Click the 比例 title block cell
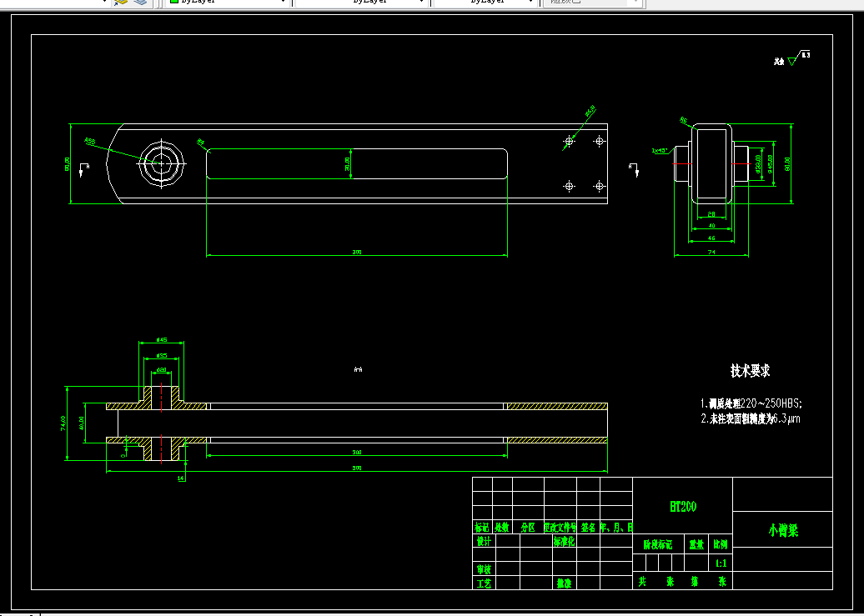The width and height of the screenshot is (864, 616). click(721, 545)
